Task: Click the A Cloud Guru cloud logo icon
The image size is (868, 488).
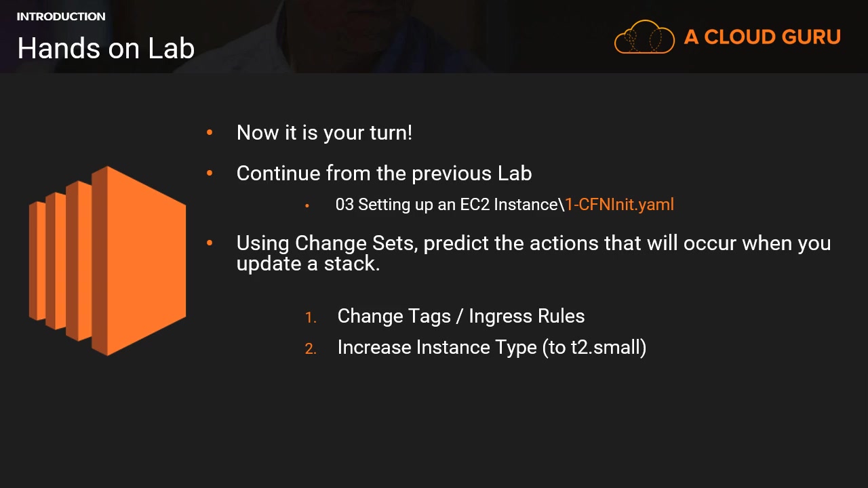Action: [x=644, y=37]
